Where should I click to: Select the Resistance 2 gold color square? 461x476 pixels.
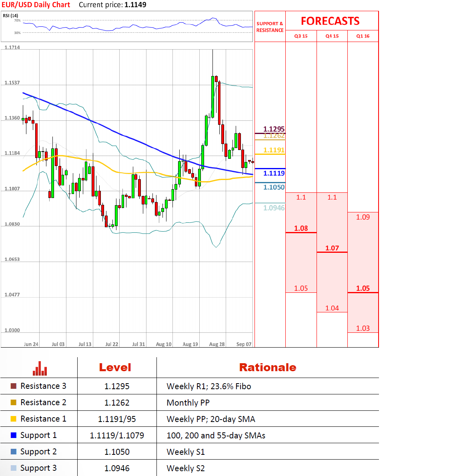[x=14, y=402]
